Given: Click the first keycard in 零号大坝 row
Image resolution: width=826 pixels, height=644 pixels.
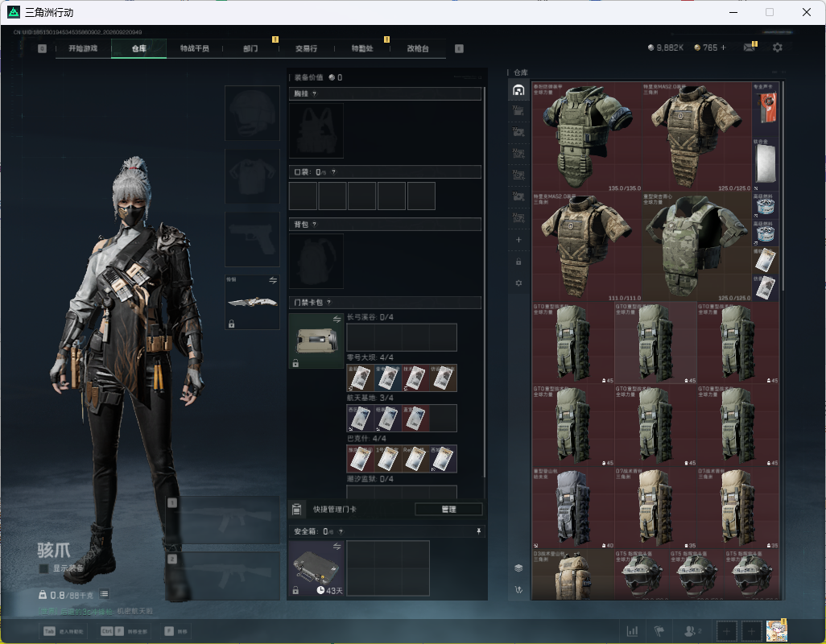Looking at the screenshot, I should (x=361, y=378).
